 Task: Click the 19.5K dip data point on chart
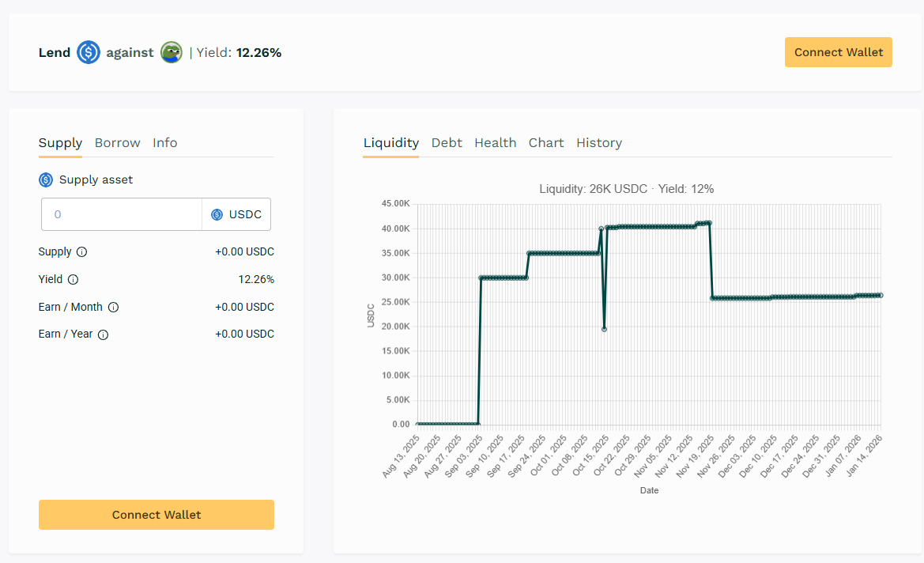click(x=604, y=329)
